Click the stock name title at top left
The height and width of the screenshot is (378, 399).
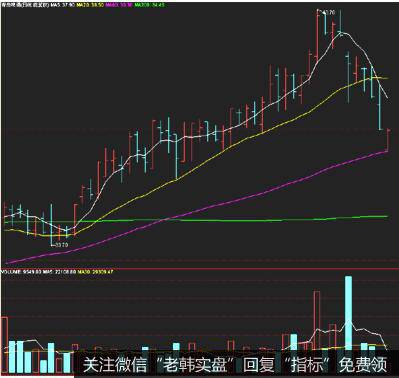click(26, 5)
